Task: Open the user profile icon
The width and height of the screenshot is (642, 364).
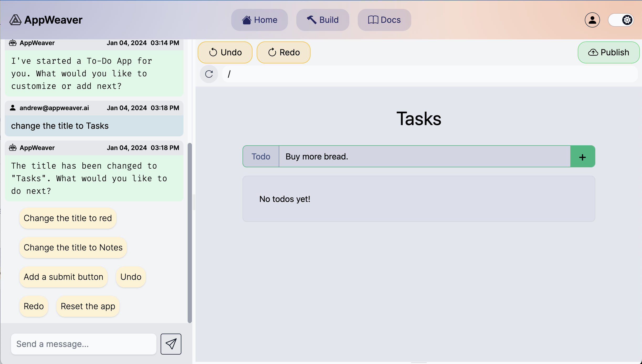Action: pos(592,20)
